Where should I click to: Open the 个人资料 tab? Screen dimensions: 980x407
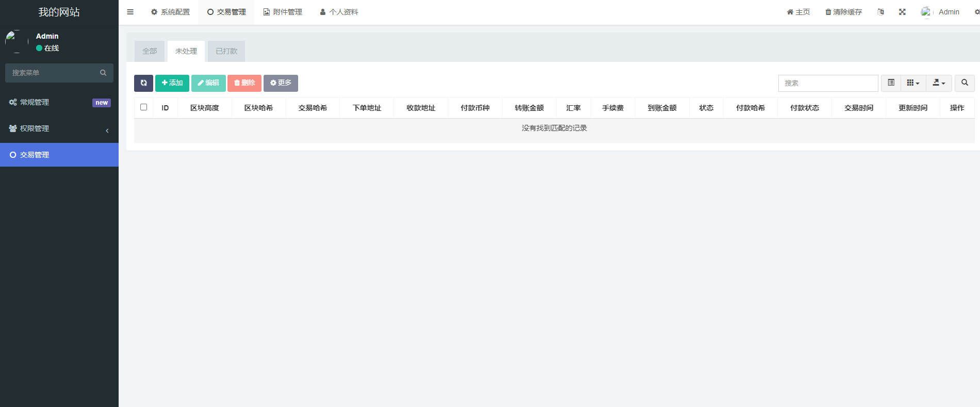(339, 12)
